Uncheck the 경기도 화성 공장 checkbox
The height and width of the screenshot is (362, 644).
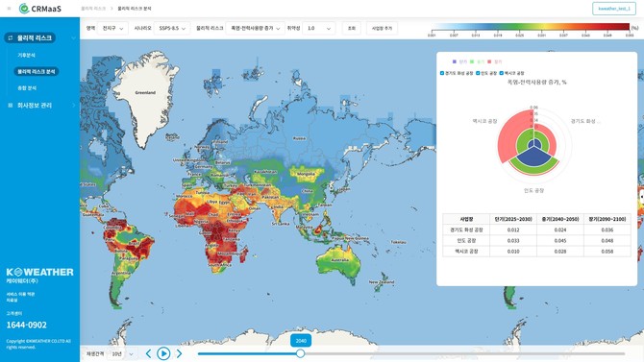[442, 73]
